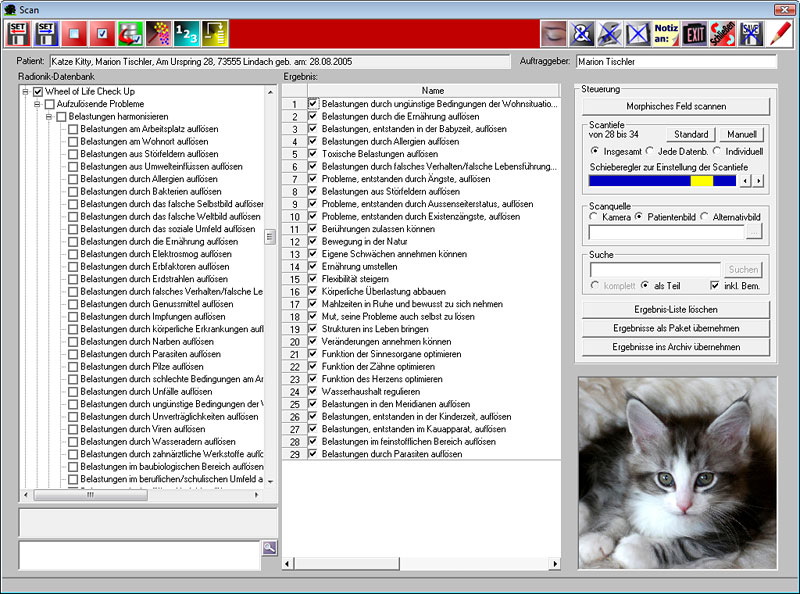Click the browse button beside the Scanquelle field
Image resolution: width=800 pixels, height=594 pixels.
click(754, 232)
